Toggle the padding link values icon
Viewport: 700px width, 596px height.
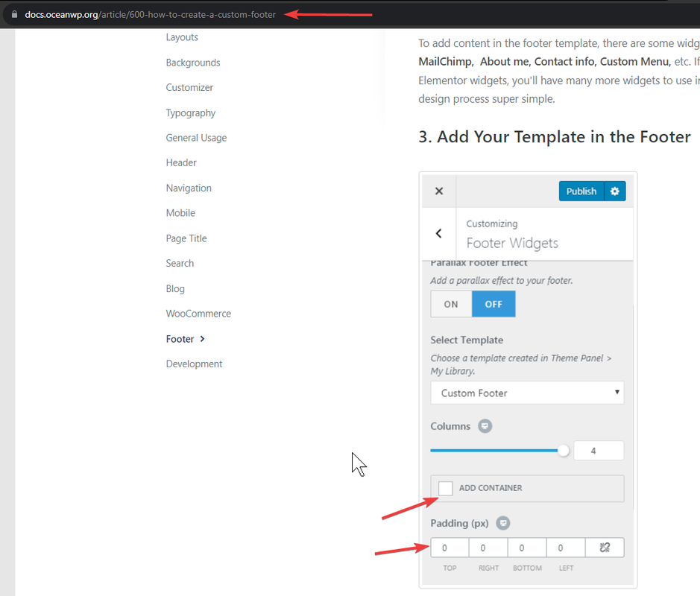tap(605, 548)
